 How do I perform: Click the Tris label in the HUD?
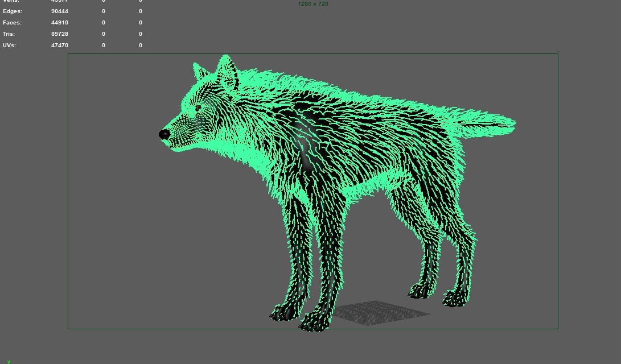click(x=8, y=34)
